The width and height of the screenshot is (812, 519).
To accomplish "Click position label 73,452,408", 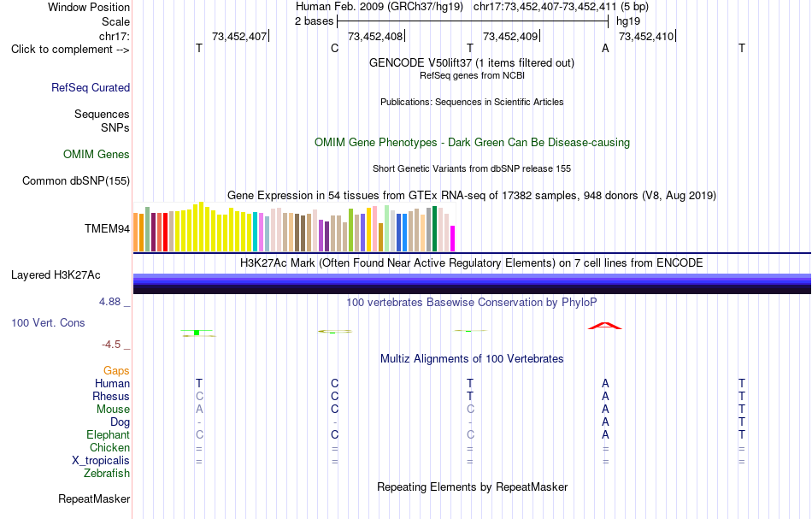I will 375,36.
